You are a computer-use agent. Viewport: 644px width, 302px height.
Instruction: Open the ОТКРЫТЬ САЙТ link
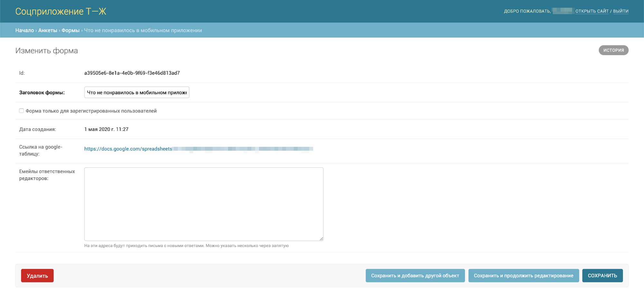592,11
